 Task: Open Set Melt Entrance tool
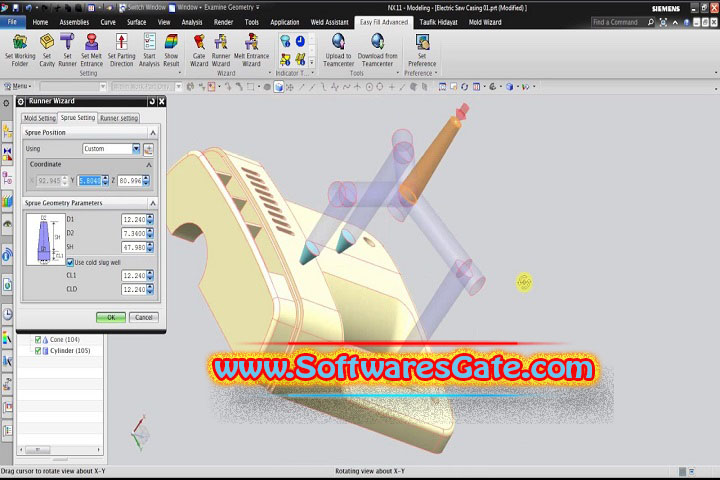click(x=92, y=51)
